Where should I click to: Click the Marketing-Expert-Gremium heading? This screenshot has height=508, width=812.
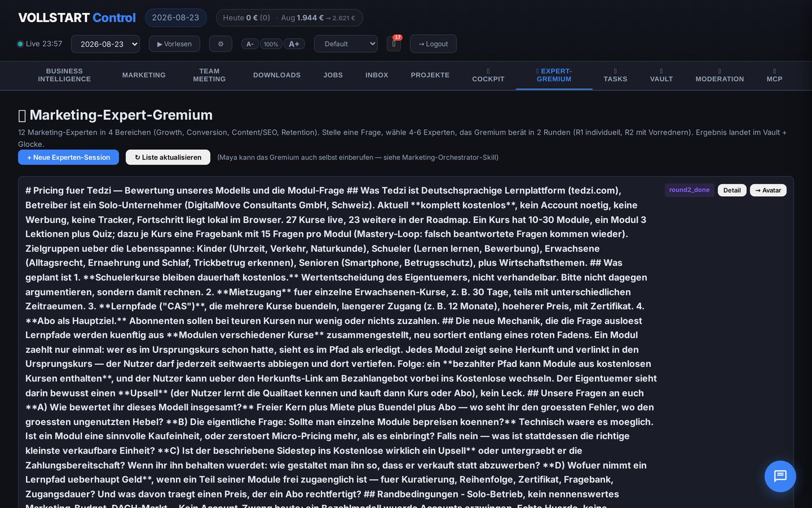click(115, 115)
